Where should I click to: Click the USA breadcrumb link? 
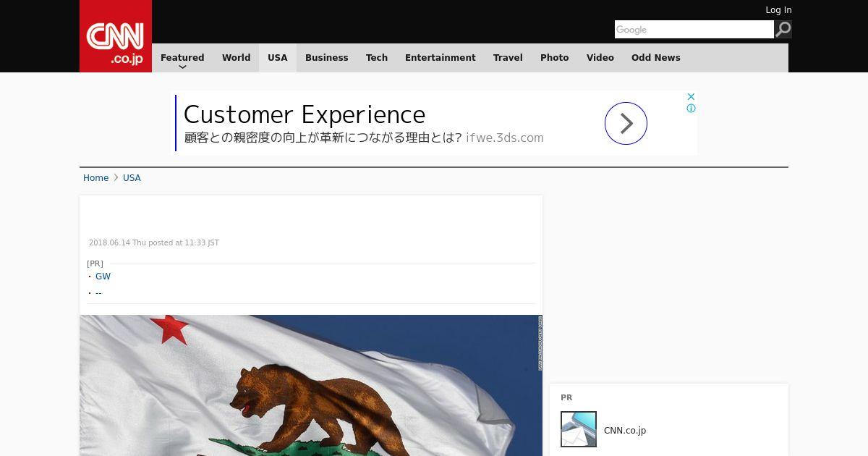132,178
